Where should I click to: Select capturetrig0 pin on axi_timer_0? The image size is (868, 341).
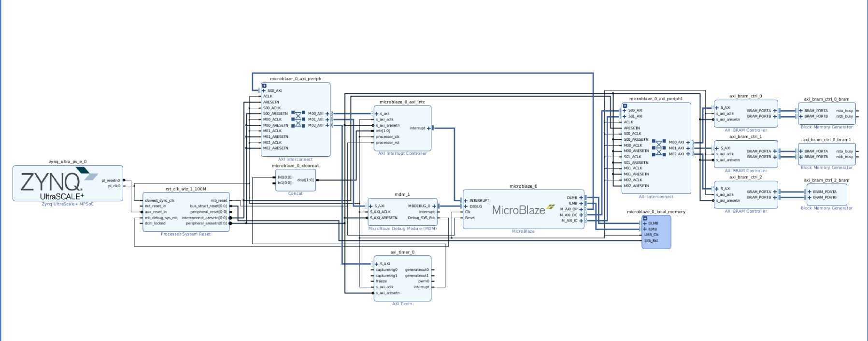[386, 270]
